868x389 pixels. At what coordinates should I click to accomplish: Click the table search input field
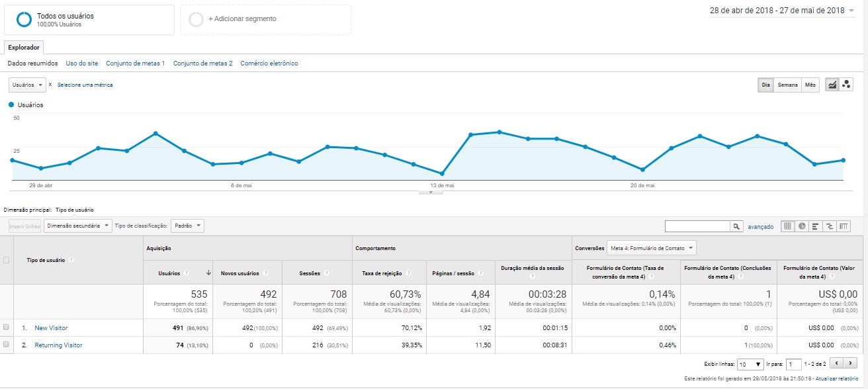click(697, 226)
